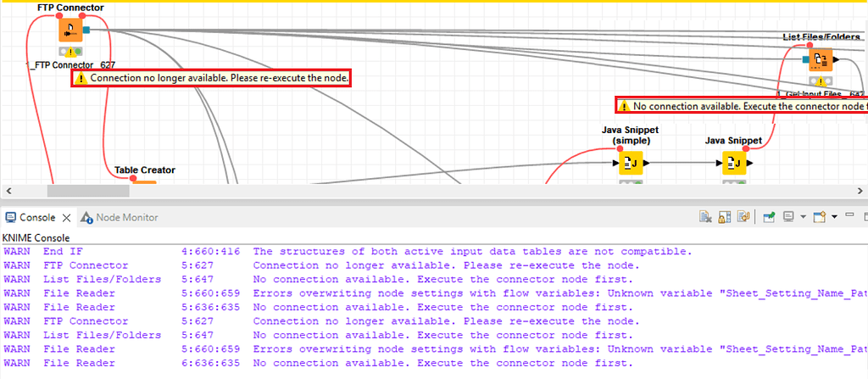This screenshot has height=379, width=868.
Task: Open Display Selected Console dropdown arrow
Action: coord(804,217)
